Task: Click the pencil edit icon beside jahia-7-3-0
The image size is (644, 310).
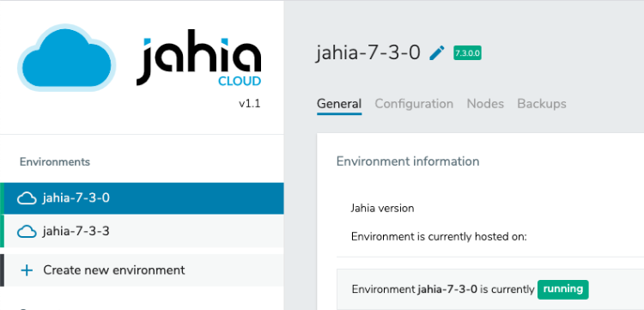Action: click(x=437, y=53)
